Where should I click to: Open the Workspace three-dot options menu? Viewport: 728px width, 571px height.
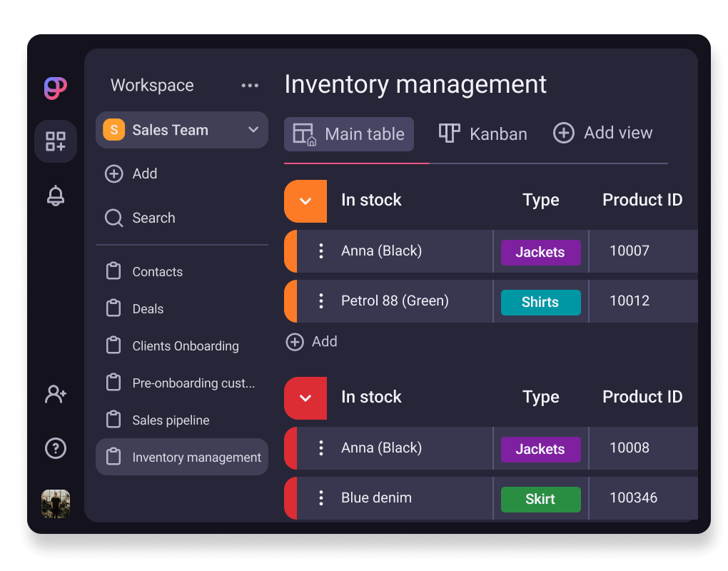tap(250, 86)
